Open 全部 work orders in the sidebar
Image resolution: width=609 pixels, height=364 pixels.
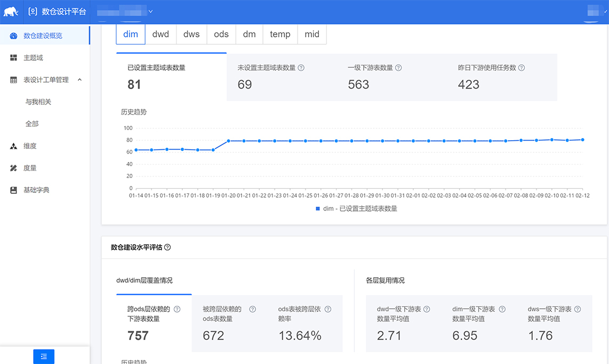(x=32, y=124)
